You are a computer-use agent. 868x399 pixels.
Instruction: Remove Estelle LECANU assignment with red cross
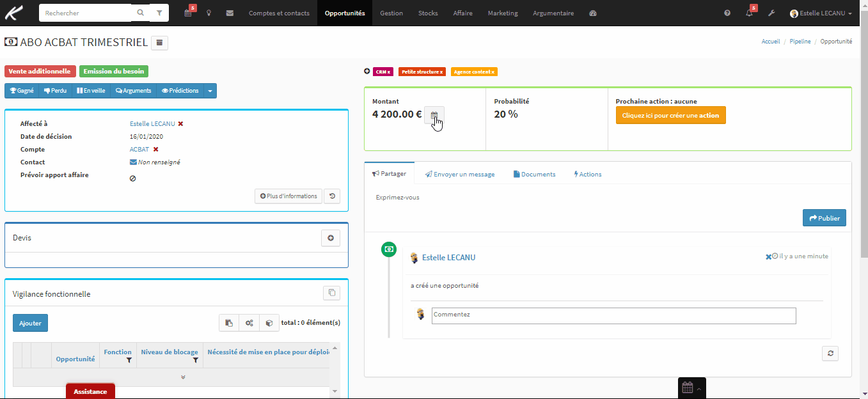coord(180,123)
